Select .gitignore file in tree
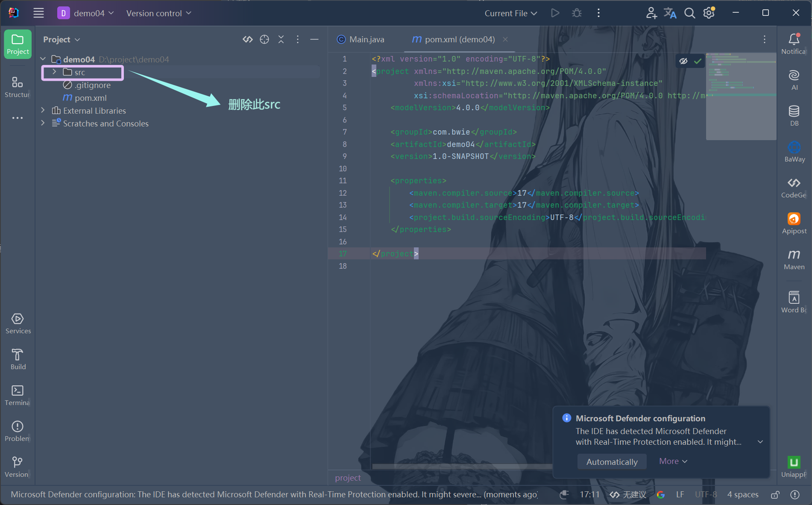 [x=87, y=85]
